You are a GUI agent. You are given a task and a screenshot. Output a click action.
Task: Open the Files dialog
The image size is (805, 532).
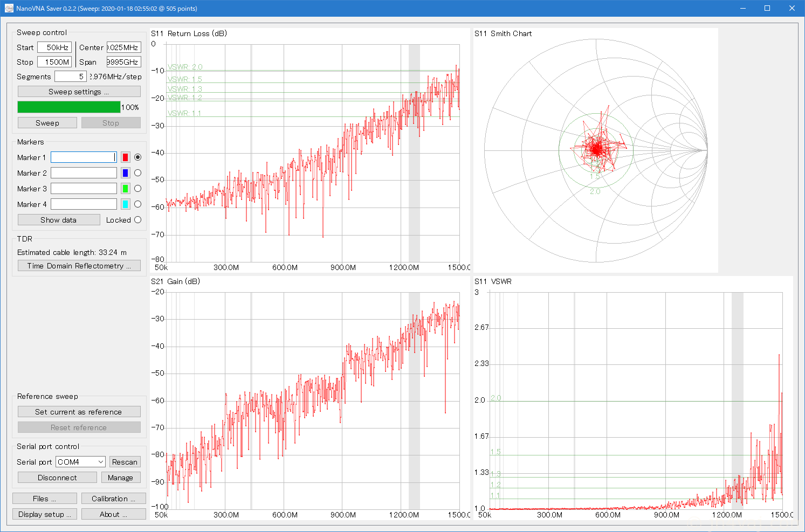point(45,499)
